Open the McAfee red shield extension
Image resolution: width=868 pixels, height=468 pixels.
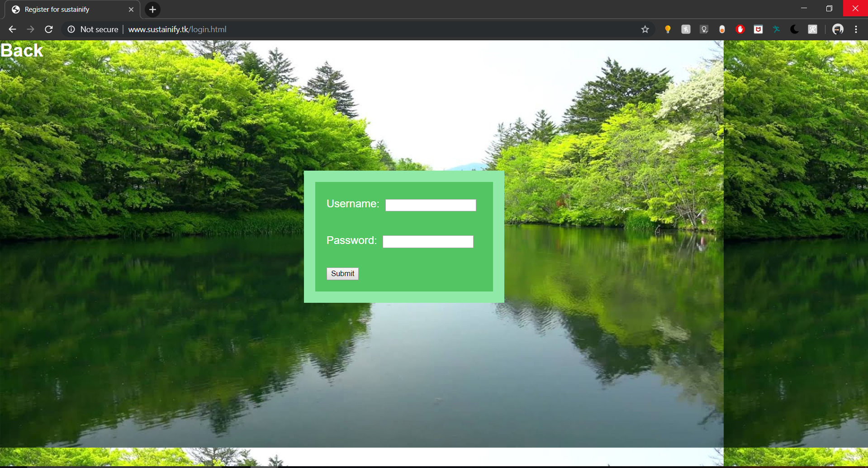758,29
